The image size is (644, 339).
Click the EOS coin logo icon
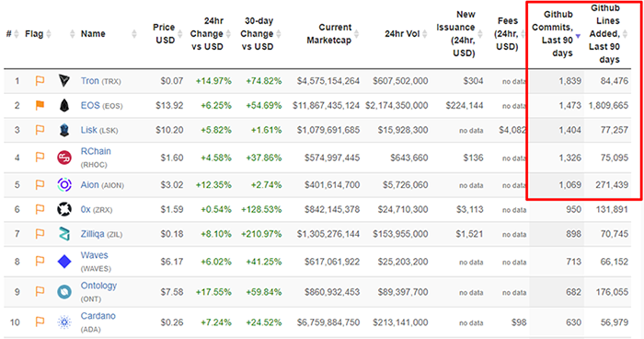pos(64,105)
